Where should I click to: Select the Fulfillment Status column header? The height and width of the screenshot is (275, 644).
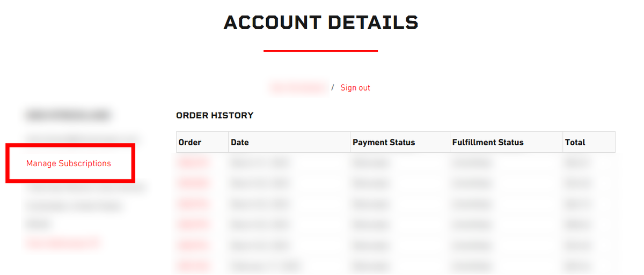pos(488,143)
